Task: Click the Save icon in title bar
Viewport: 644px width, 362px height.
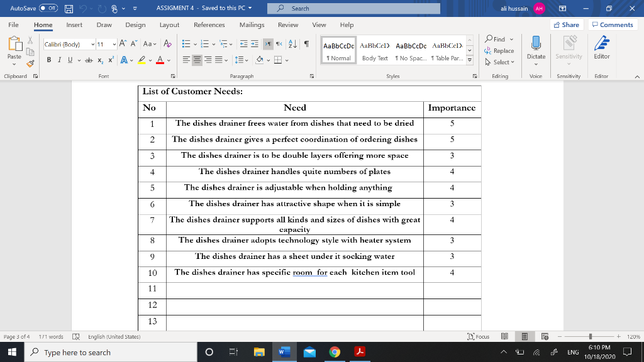Action: [x=69, y=8]
